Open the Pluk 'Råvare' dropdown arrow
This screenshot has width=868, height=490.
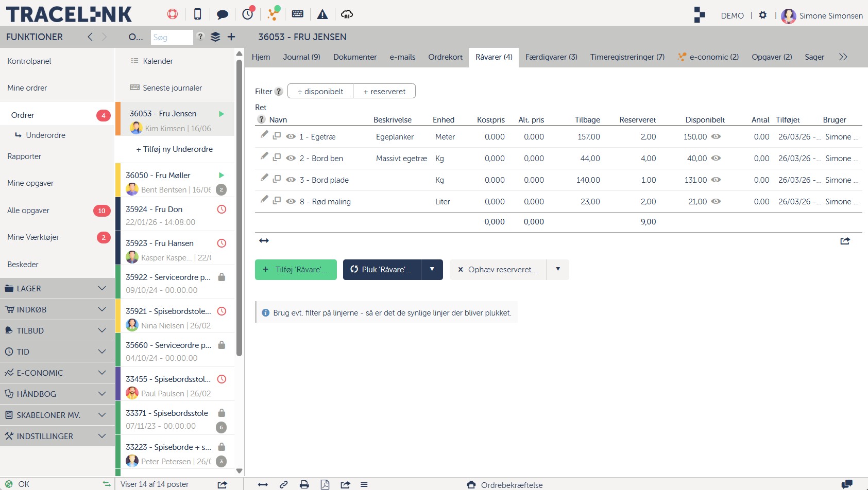432,269
